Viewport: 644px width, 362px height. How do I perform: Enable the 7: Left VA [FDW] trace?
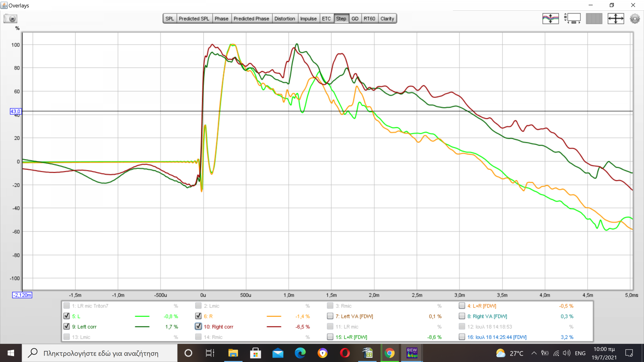tap(330, 316)
